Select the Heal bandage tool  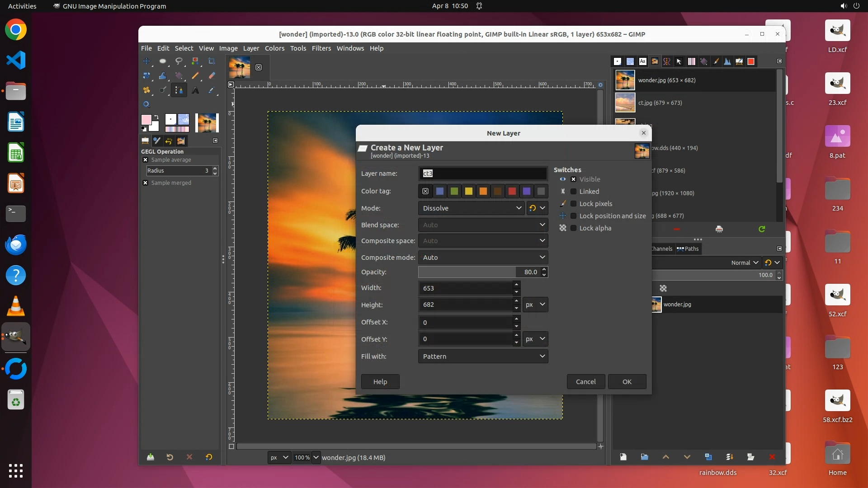[x=146, y=90]
